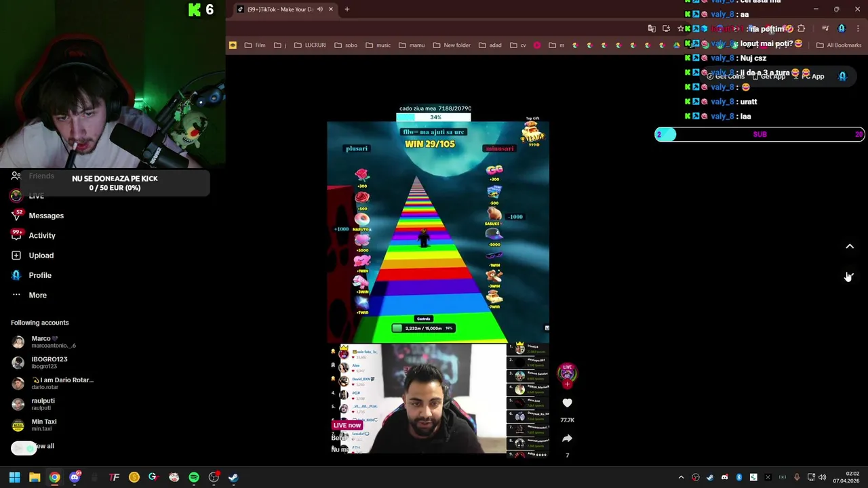This screenshot has height=488, width=868.
Task: Show hidden system tray icons
Action: click(x=681, y=477)
